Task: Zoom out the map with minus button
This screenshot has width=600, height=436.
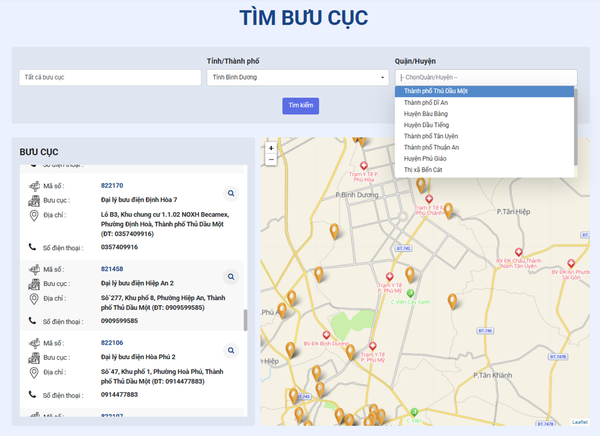Action: click(x=271, y=160)
